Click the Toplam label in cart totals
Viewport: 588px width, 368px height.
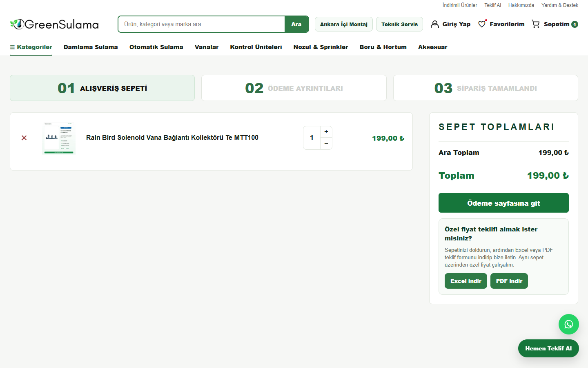click(457, 175)
